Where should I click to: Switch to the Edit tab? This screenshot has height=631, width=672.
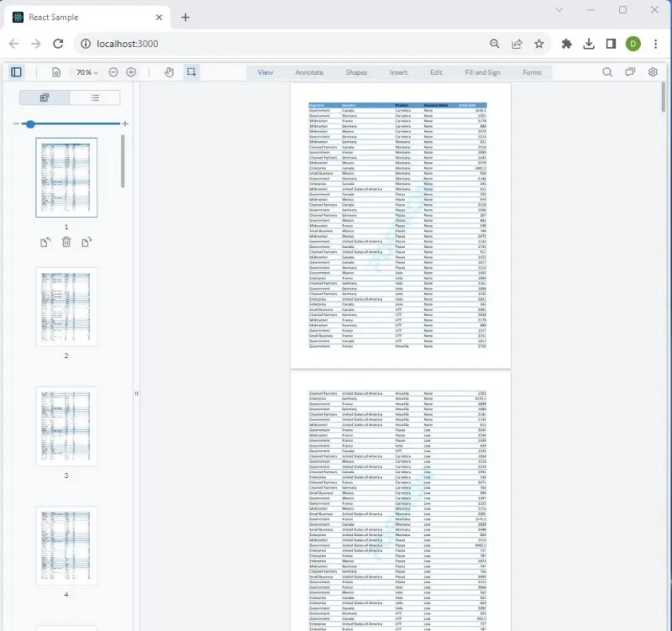coord(436,72)
